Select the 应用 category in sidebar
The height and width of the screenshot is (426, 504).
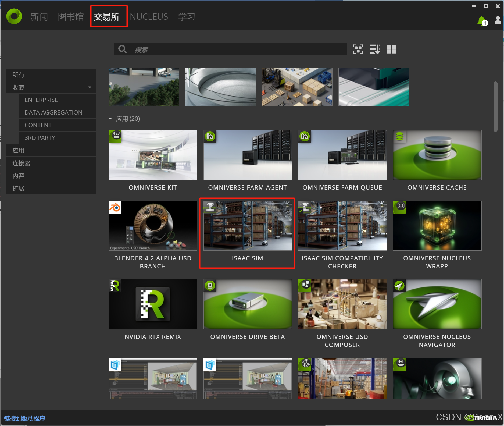pyautogui.click(x=51, y=151)
